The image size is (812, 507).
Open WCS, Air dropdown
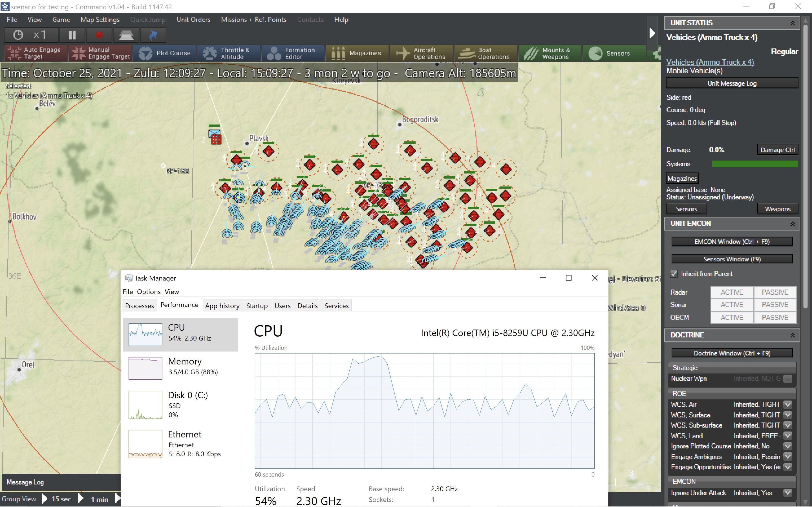tap(787, 404)
